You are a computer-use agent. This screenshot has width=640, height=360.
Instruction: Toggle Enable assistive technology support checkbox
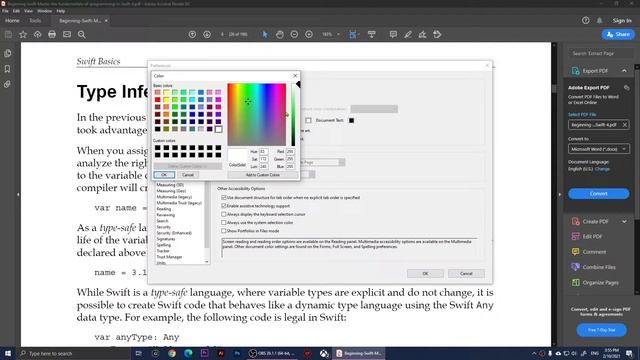click(x=224, y=206)
